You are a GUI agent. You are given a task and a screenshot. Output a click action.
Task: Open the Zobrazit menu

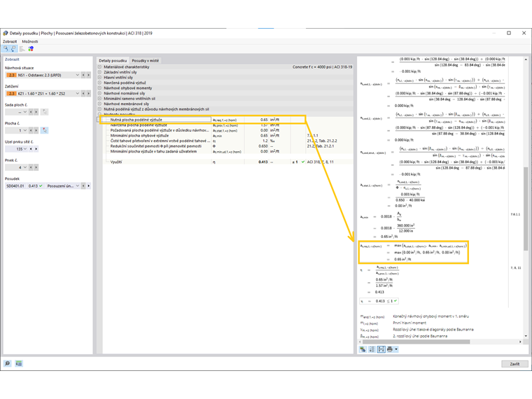(x=10, y=41)
